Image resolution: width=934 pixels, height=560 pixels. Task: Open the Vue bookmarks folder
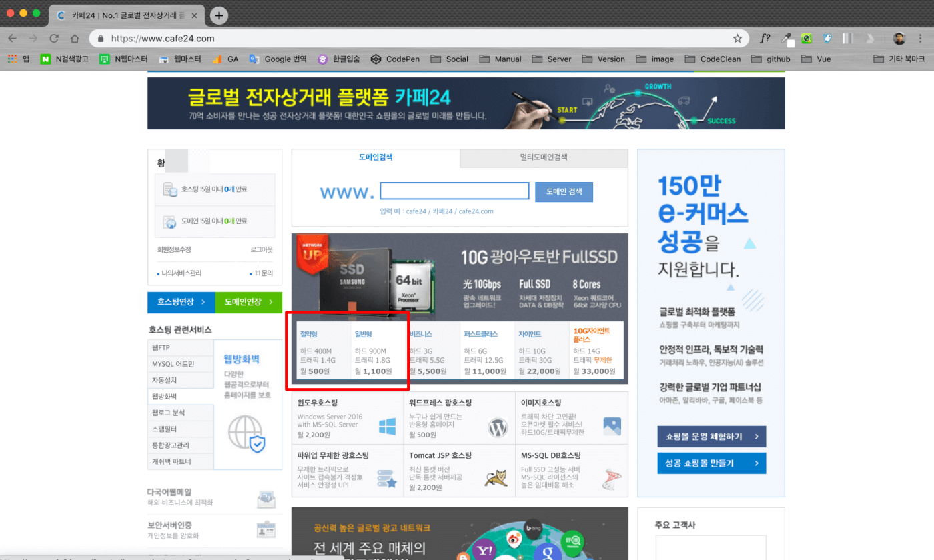coord(817,59)
